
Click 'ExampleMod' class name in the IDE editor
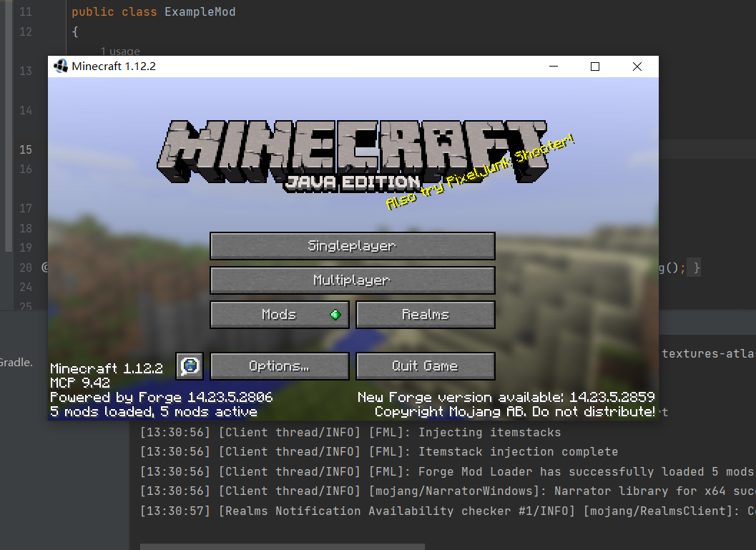200,11
